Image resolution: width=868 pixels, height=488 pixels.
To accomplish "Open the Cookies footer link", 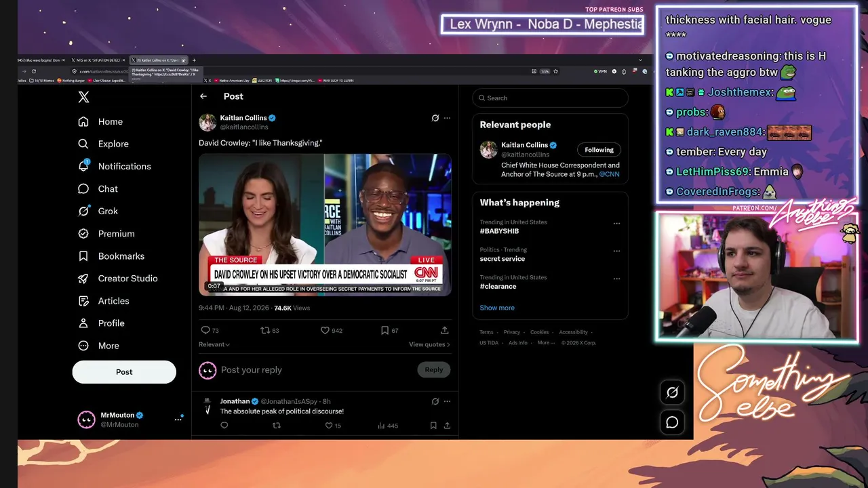I will click(539, 332).
